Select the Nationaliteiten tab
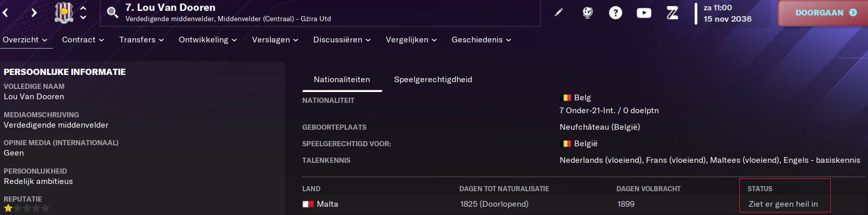This screenshot has width=868, height=215. [342, 80]
